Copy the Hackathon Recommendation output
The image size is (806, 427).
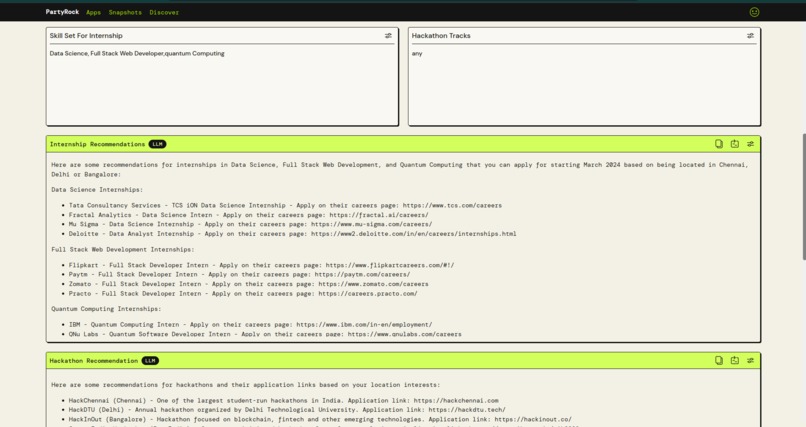719,361
